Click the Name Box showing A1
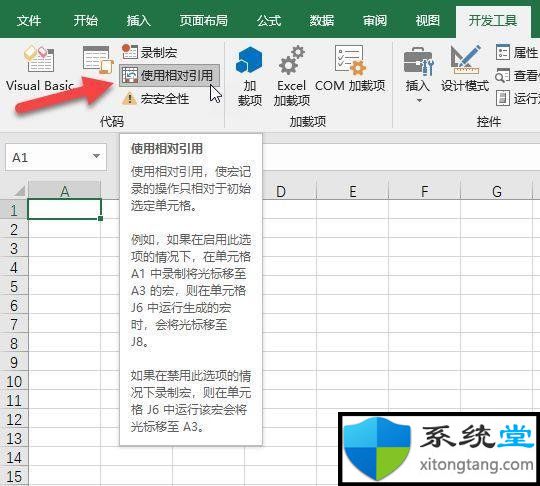Screen dimensions: 540x486 [55, 157]
